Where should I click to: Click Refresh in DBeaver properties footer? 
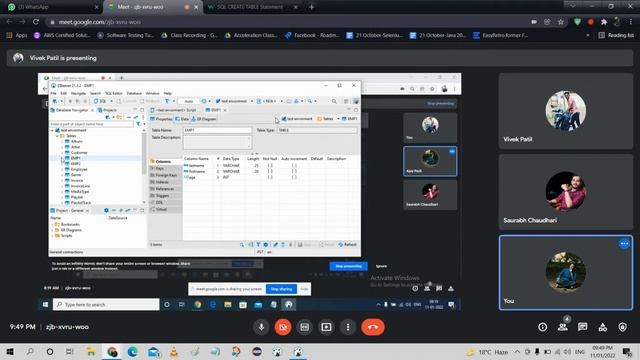(x=348, y=244)
